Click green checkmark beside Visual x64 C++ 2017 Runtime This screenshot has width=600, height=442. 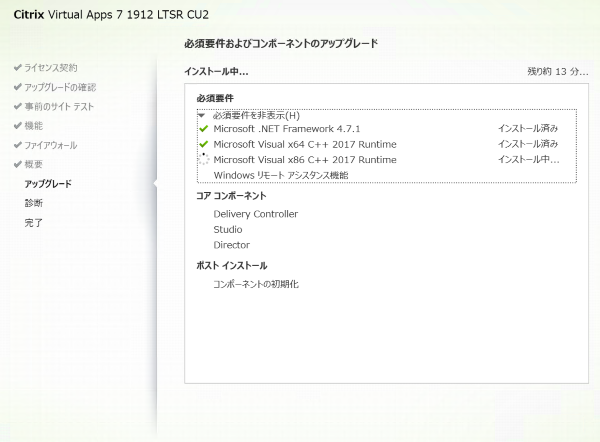[204, 144]
